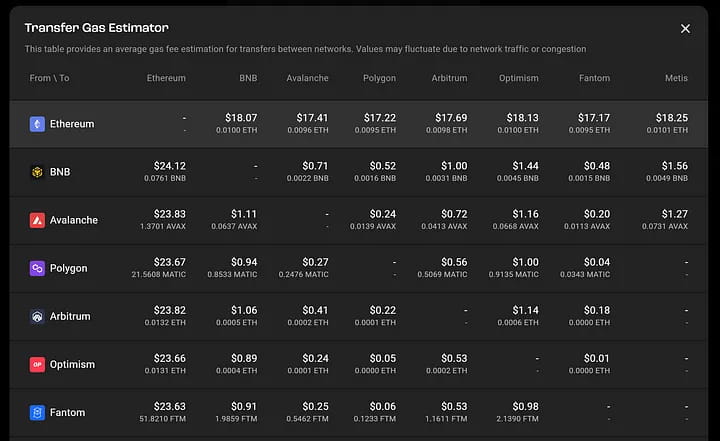
Task: Click the $0.01 Optimism to Fantom fee
Action: click(x=597, y=358)
